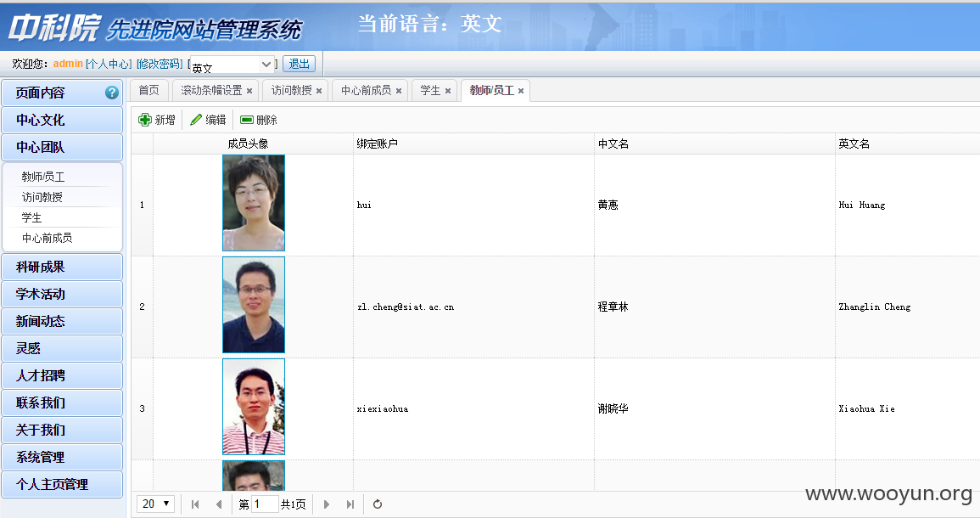Viewport: 980px width, 518px height.
Task: Switch to the 首页 tab
Action: click(148, 90)
